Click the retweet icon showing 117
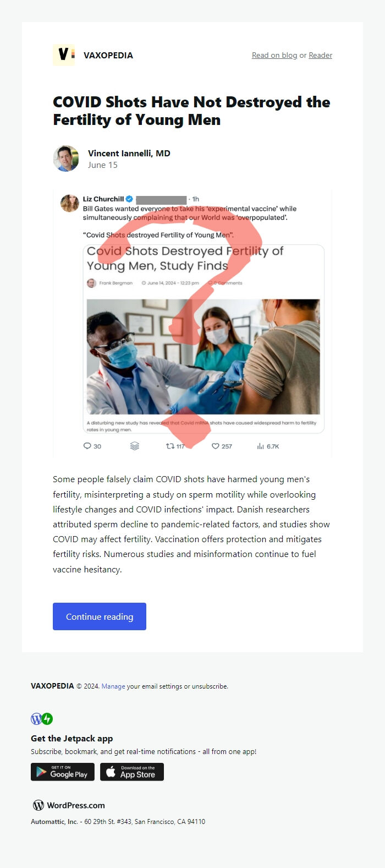Screen dimensions: 385x868 click(x=170, y=446)
